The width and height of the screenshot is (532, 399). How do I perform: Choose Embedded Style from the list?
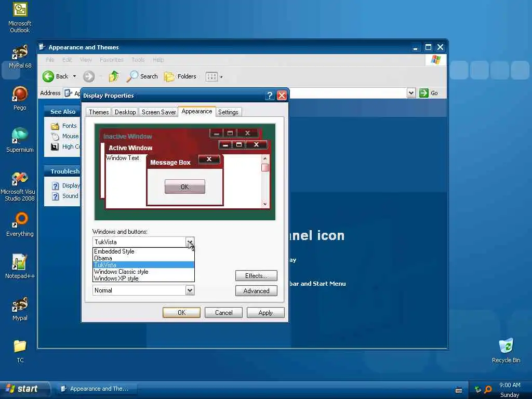pyautogui.click(x=143, y=251)
